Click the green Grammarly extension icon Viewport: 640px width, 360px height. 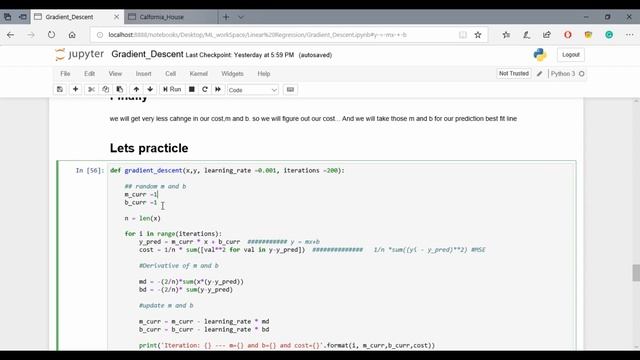pyautogui.click(x=609, y=35)
